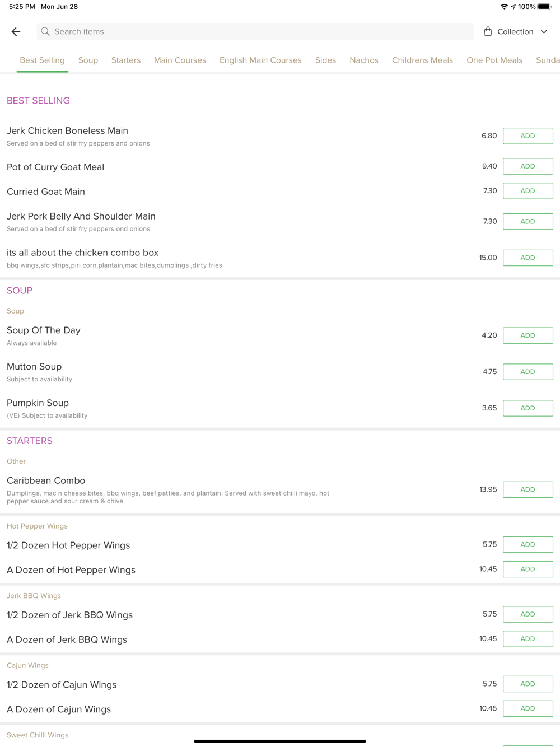Add A Dozen of Jerk BBQ Wings
560x747 pixels.
(x=528, y=639)
